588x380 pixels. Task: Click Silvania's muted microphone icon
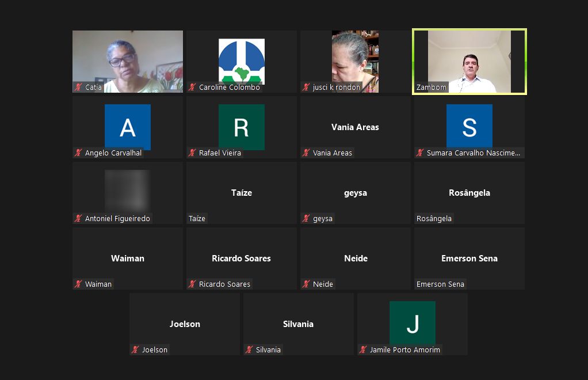(249, 350)
